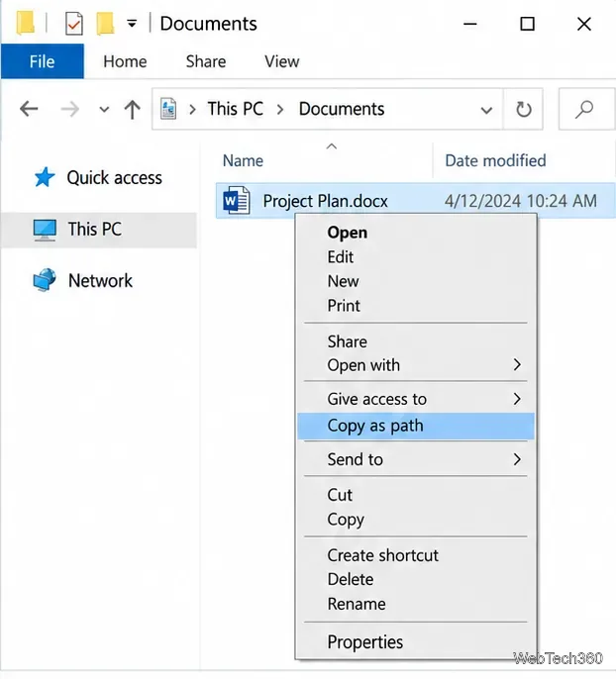Close the Documents window

click(584, 24)
